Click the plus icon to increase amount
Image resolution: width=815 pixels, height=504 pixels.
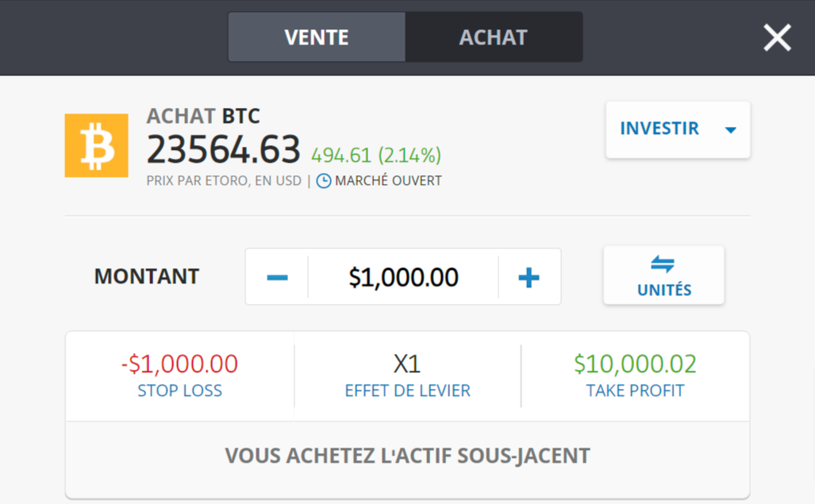(529, 276)
